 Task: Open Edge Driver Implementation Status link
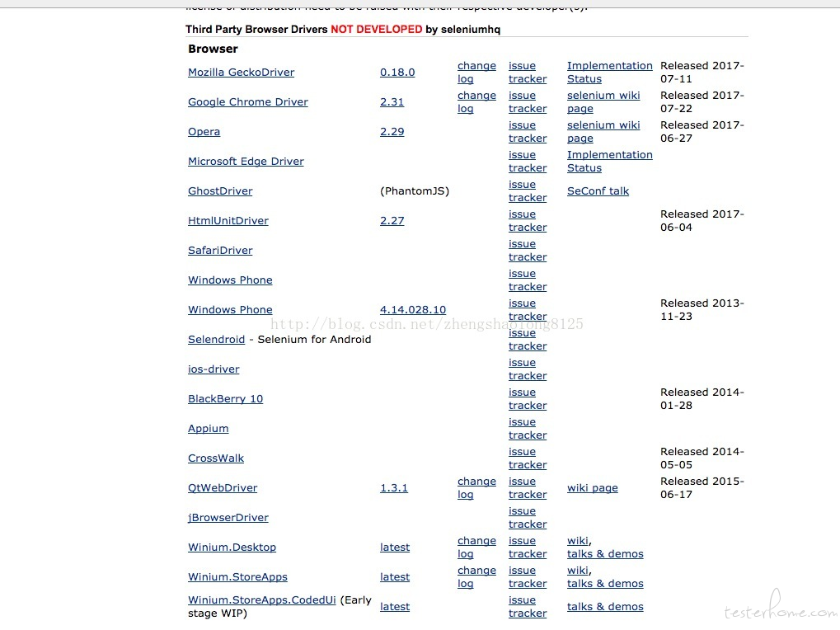[610, 162]
